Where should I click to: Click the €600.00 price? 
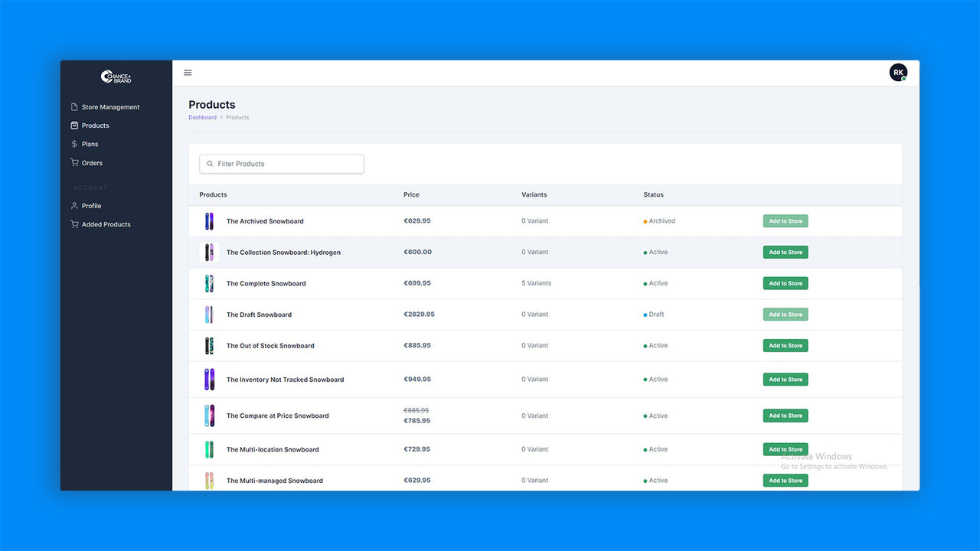point(417,252)
